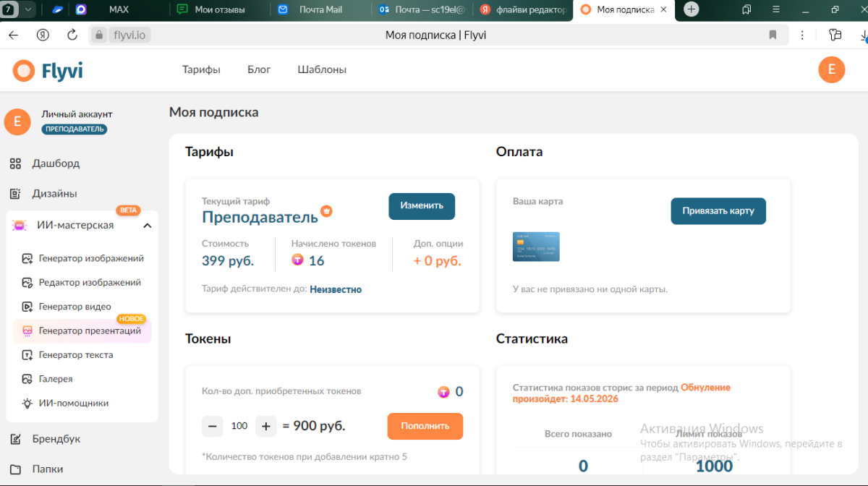Click the Привязать карту button
868x486 pixels.
[718, 211]
